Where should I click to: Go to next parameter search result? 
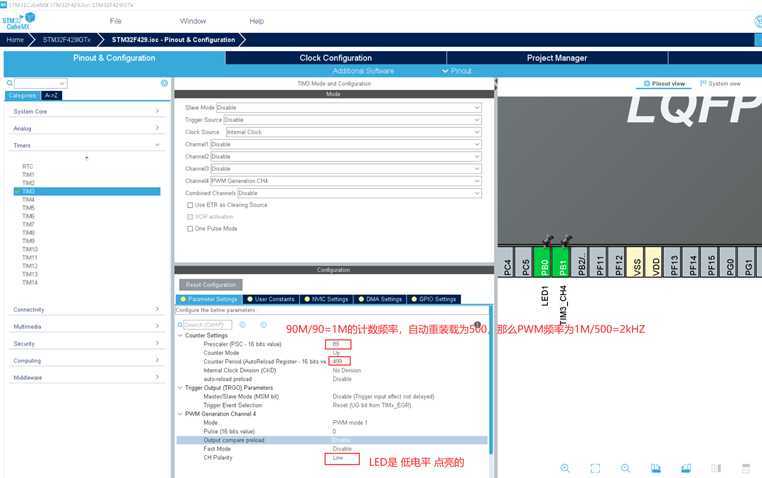click(x=263, y=324)
